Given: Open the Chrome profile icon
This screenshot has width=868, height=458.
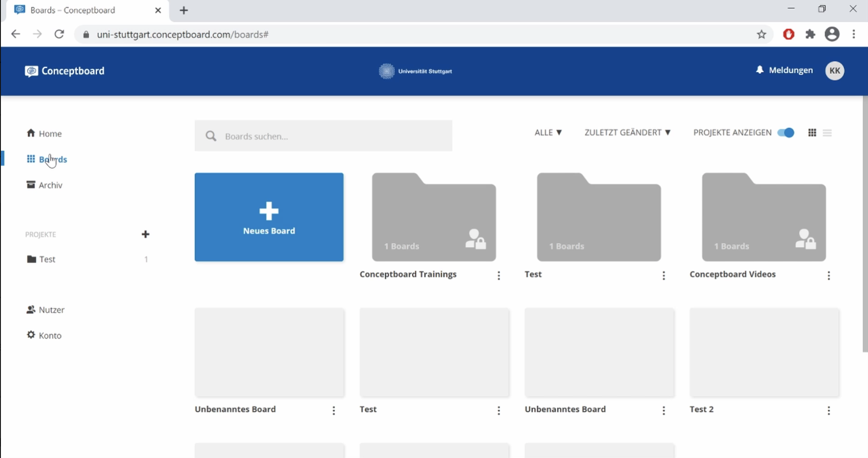Looking at the screenshot, I should point(832,34).
